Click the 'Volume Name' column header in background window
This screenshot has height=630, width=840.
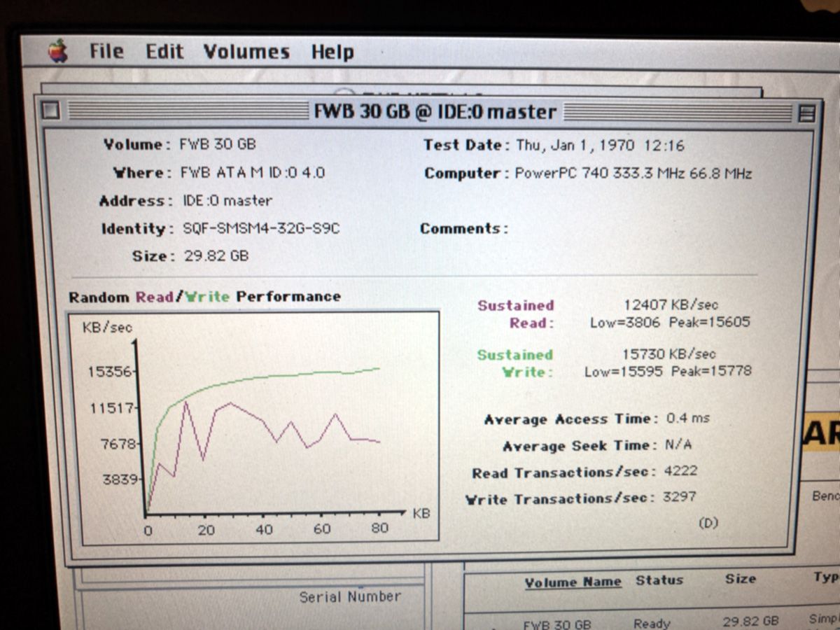click(573, 582)
